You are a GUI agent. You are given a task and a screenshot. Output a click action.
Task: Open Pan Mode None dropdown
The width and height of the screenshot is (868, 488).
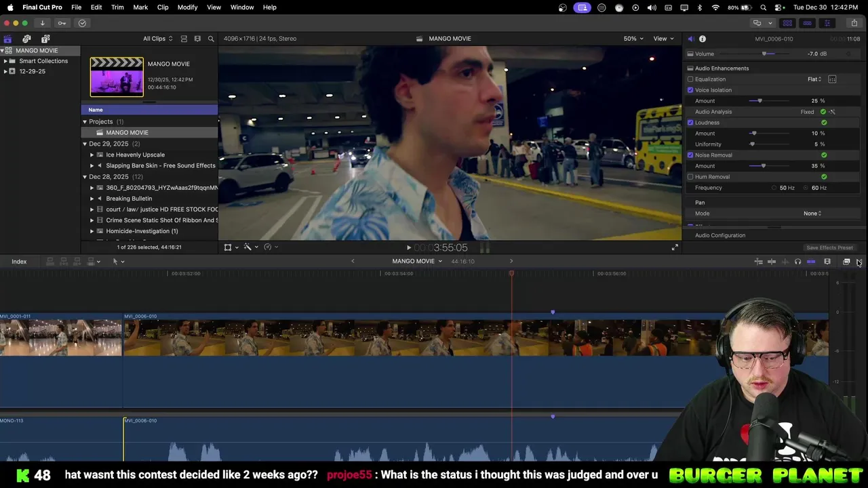tap(812, 213)
